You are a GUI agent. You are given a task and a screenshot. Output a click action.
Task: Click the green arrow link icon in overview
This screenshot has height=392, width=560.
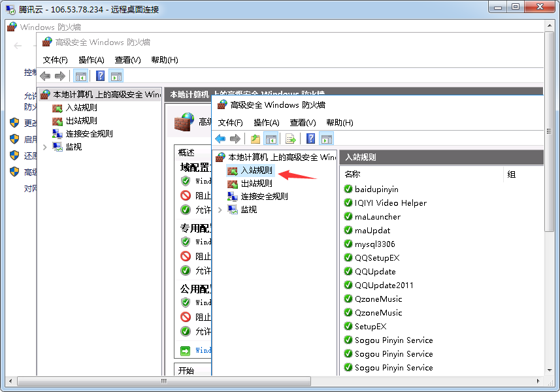pyautogui.click(x=186, y=351)
